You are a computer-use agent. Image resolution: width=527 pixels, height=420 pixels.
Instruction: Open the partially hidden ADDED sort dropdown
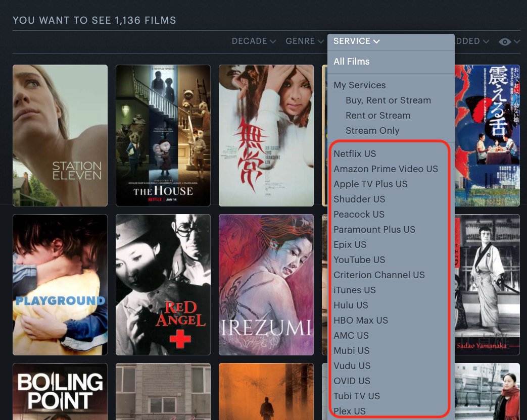tap(472, 41)
